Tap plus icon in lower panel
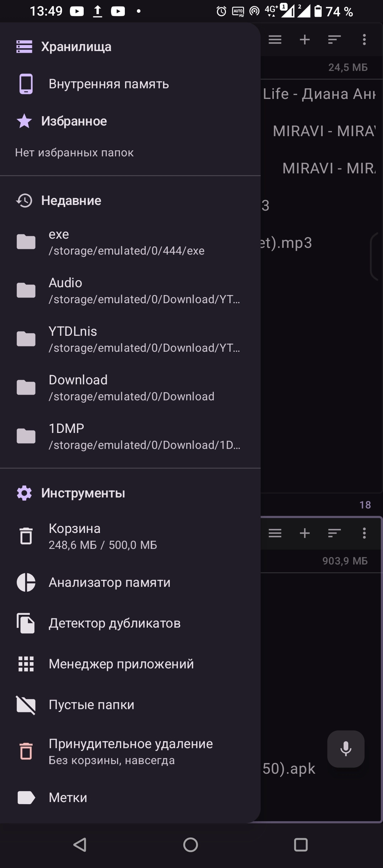Screen dimensions: 383x868 click(305, 533)
